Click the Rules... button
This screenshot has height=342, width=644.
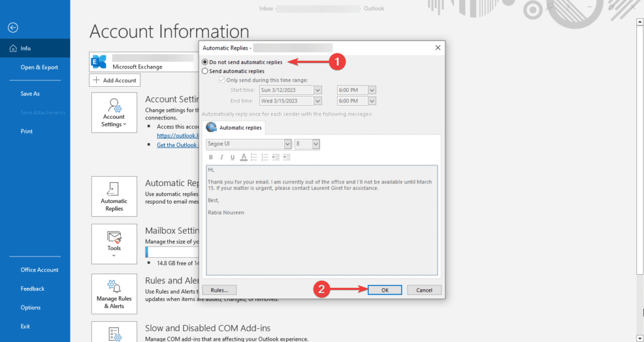[x=219, y=290]
